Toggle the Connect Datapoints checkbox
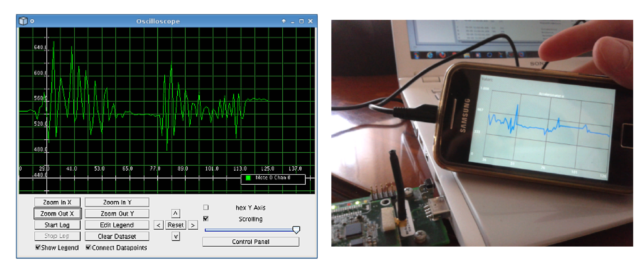 [x=88, y=247]
